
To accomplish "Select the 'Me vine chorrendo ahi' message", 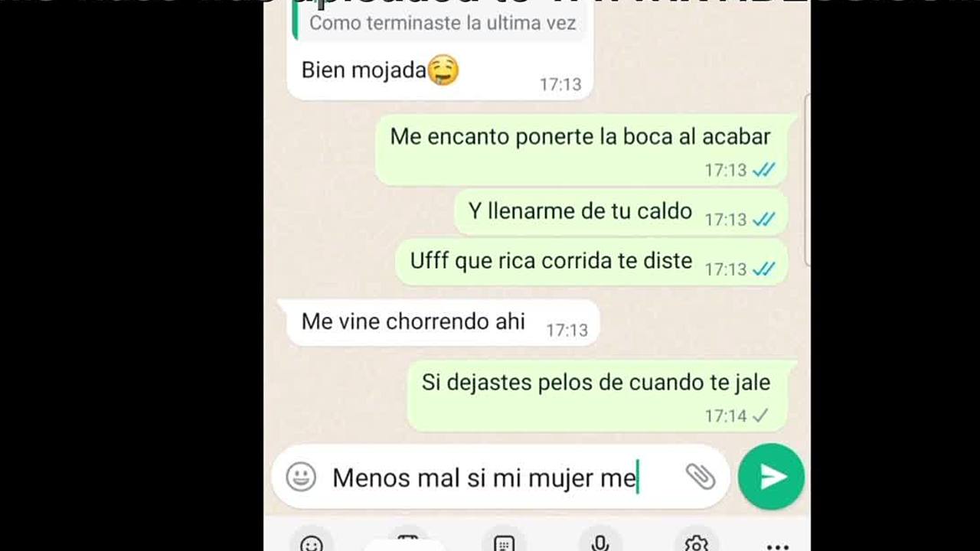I will [x=438, y=323].
